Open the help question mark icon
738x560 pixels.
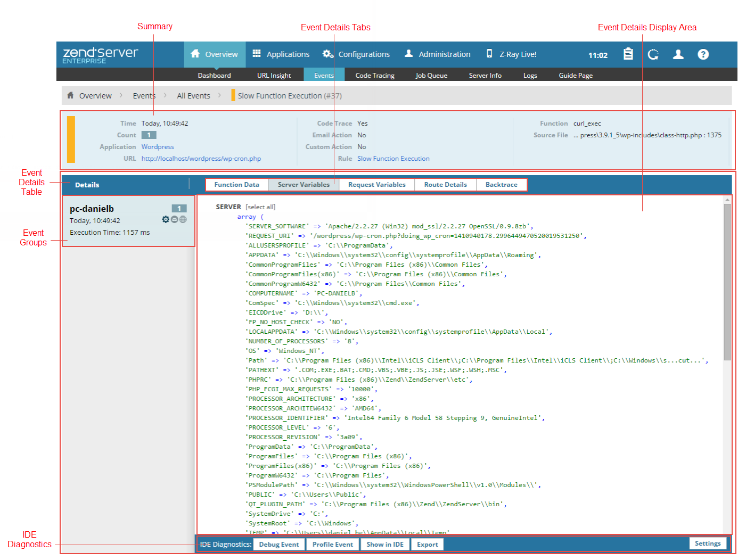[703, 54]
